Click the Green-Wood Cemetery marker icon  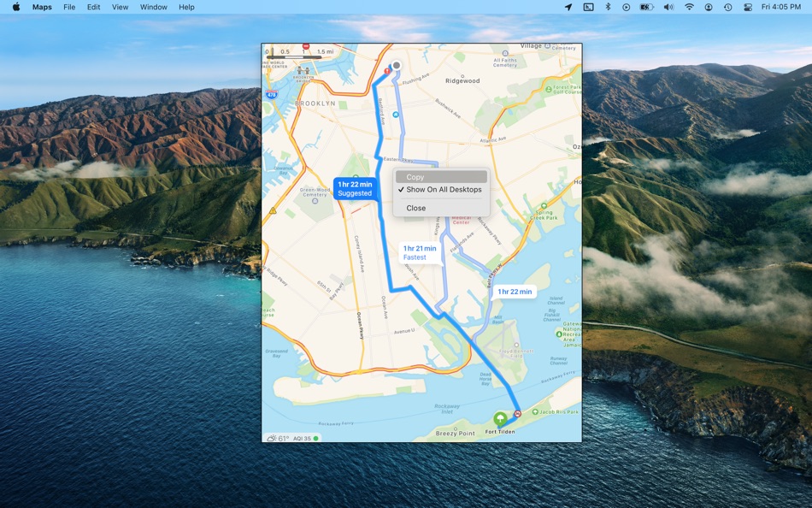pyautogui.click(x=315, y=201)
